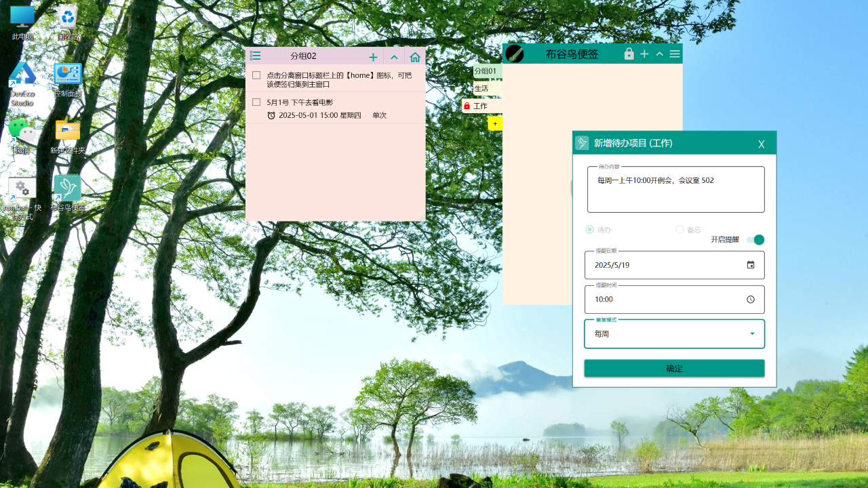Click the lock icon on 布谷鸟便签 titlebar
Viewport: 868px width, 488px height.
tap(629, 54)
